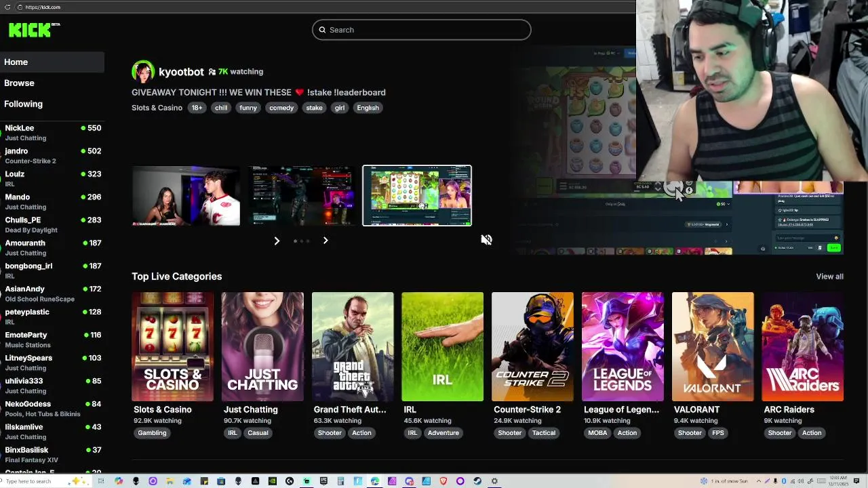Click the Bluetooth icon in the system tray
Screen dimensions: 868x488
(784, 481)
